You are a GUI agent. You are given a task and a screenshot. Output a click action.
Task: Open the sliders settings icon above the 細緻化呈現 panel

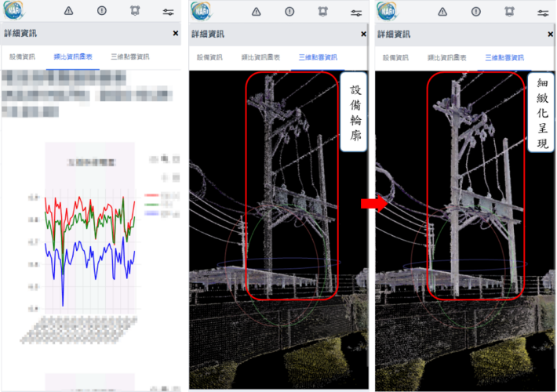[543, 13]
